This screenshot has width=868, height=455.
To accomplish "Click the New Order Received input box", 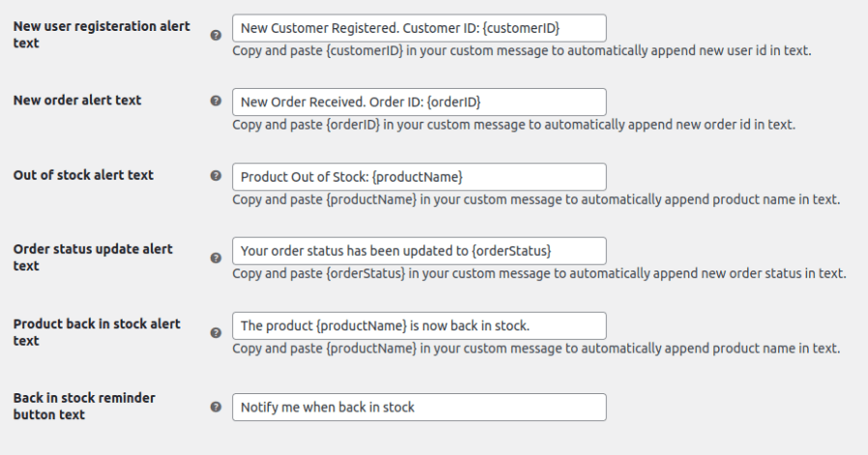I will pyautogui.click(x=420, y=101).
